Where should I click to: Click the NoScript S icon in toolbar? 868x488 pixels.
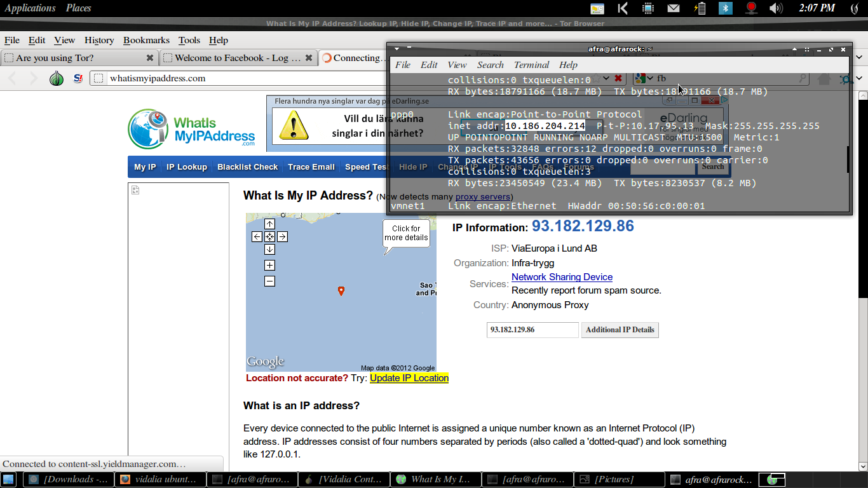[x=78, y=78]
